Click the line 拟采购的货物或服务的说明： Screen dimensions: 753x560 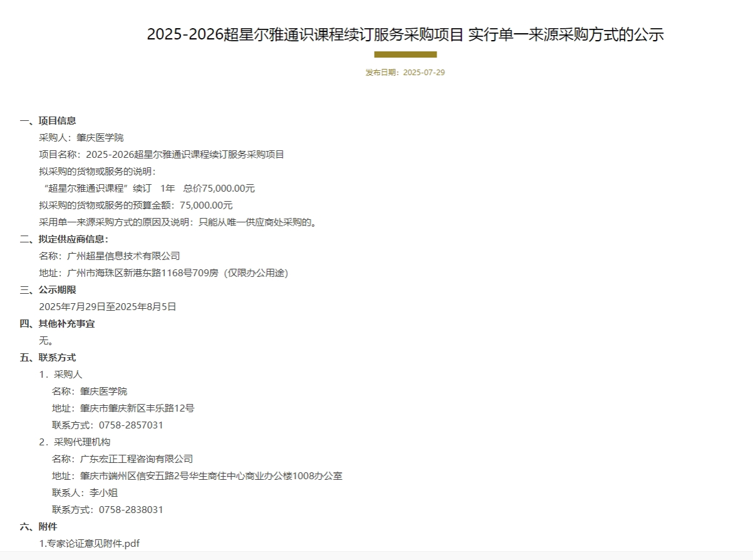[x=97, y=172]
